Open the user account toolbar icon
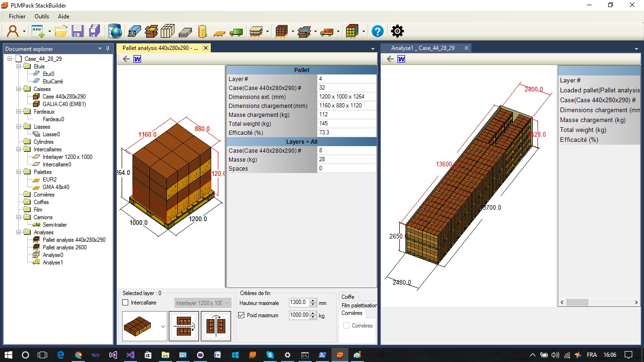 pos(13,32)
